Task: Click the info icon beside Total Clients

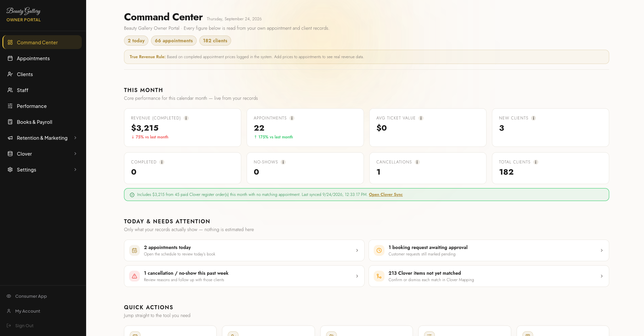Action: (536, 162)
